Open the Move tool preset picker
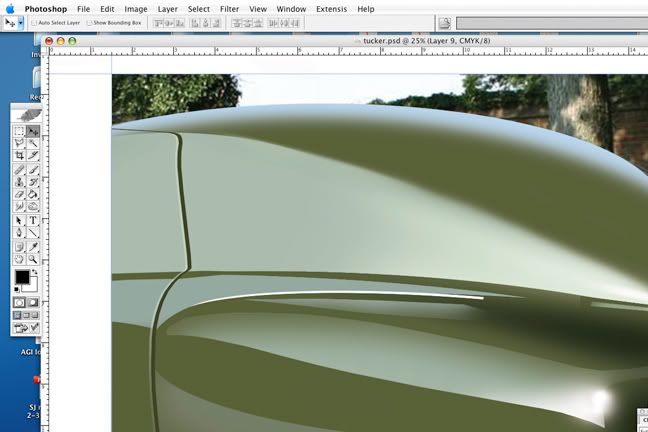This screenshot has height=432, width=648. coord(13,22)
